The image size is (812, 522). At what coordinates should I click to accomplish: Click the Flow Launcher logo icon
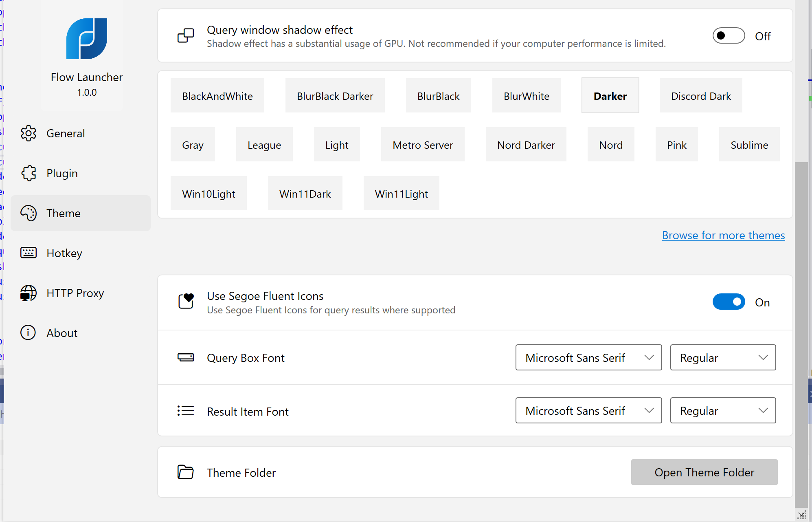pos(87,39)
